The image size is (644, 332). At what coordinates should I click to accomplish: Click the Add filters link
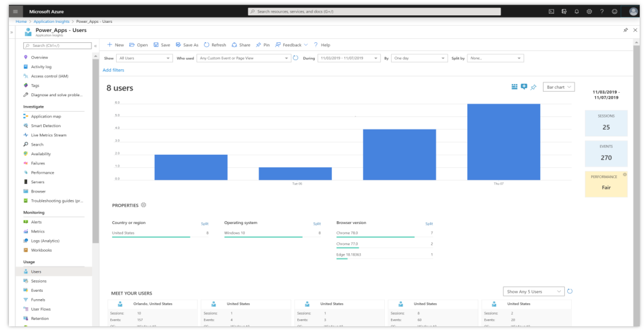coord(113,70)
